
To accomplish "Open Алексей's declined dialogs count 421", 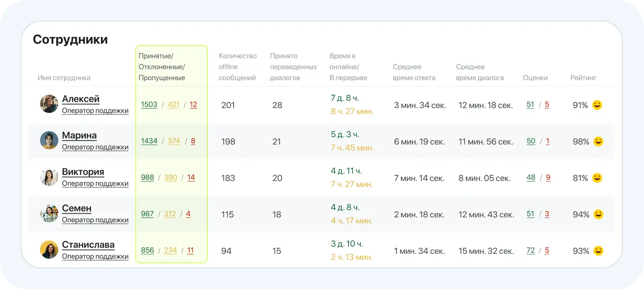I will [173, 105].
